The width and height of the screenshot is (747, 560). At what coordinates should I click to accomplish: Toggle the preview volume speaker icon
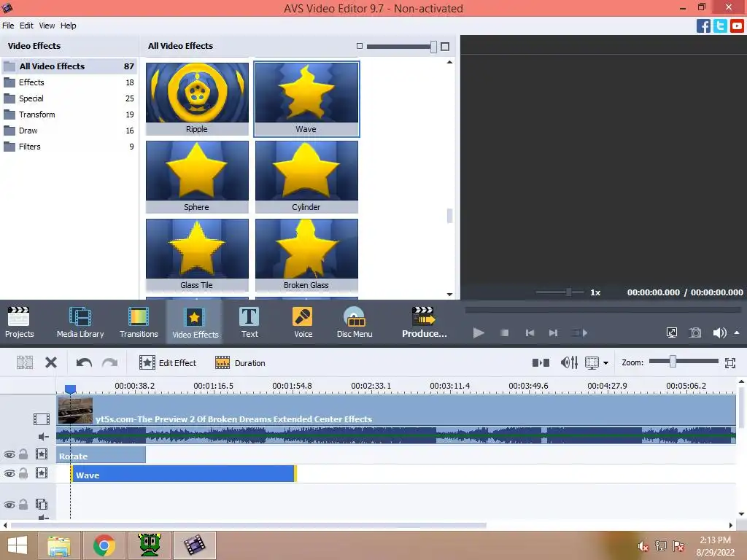[719, 332]
